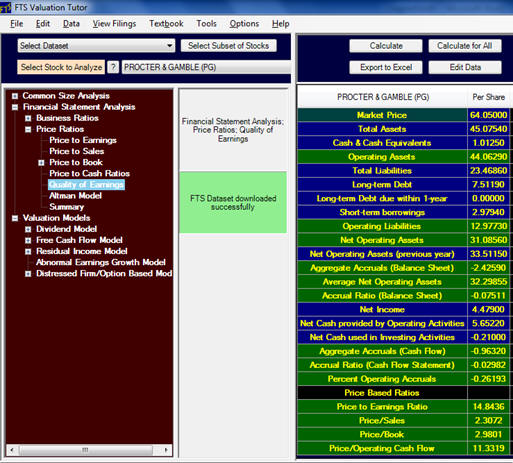Click the scrollbar right arrow
Viewport: 513px width, 463px height.
(x=166, y=450)
